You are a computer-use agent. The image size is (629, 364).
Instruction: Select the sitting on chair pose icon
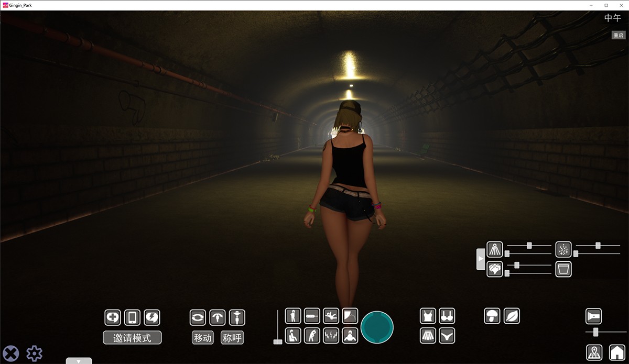coord(293,335)
